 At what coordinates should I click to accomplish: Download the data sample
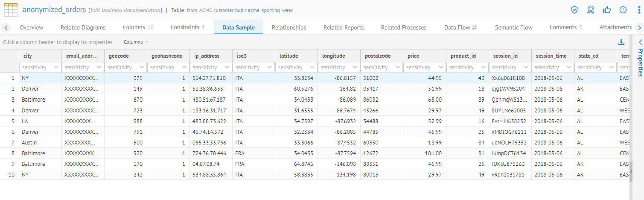pos(621,42)
